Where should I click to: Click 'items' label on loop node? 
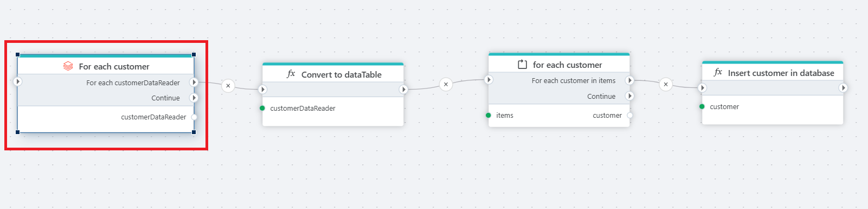[505, 115]
